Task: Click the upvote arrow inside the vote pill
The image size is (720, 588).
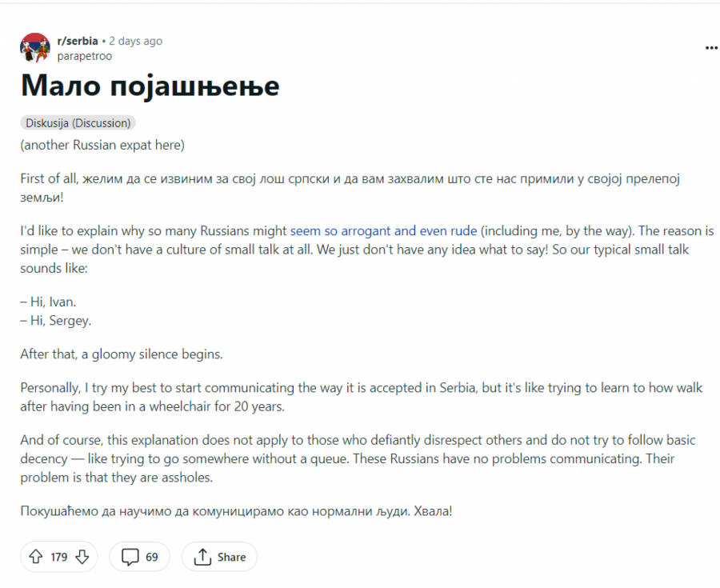Action: [x=35, y=557]
